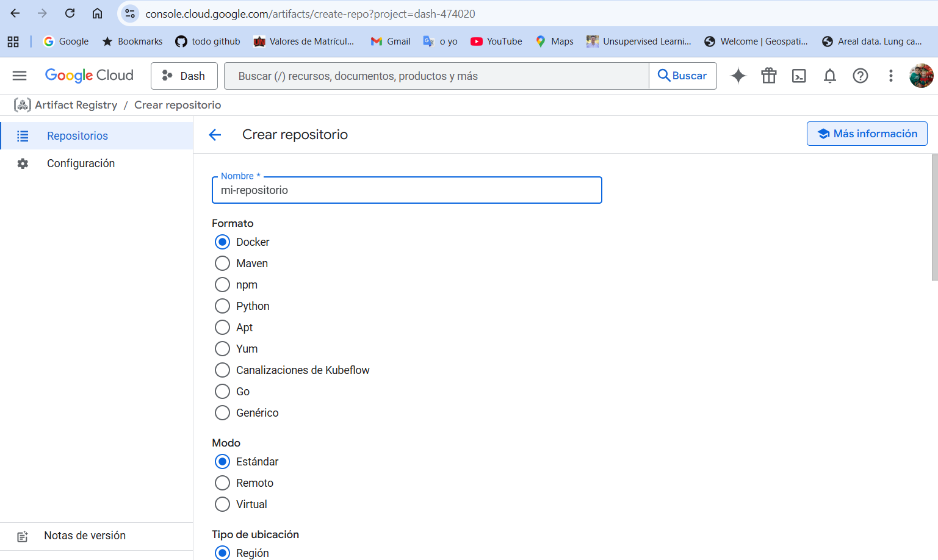938x560 pixels.
Task: Open the help question mark icon
Action: coord(860,76)
